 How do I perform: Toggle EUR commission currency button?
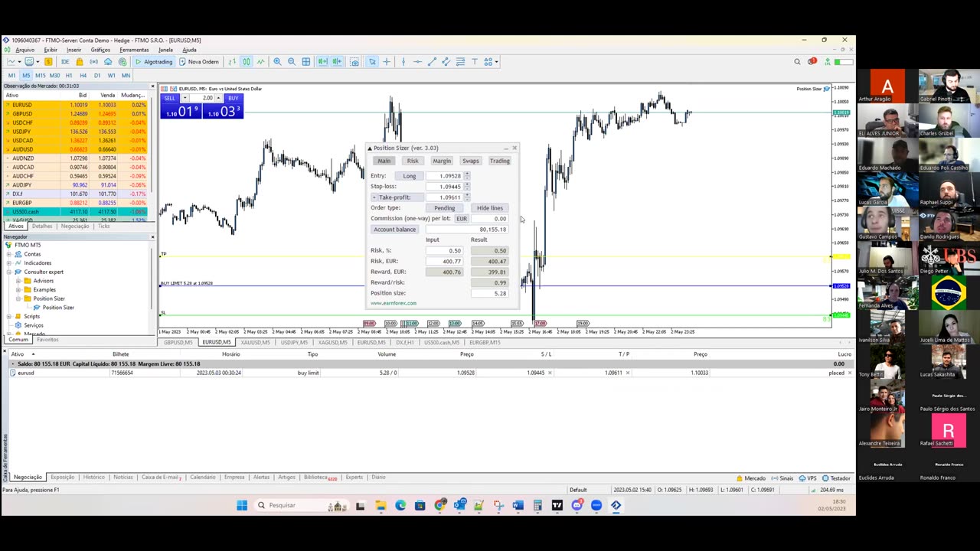tap(462, 219)
